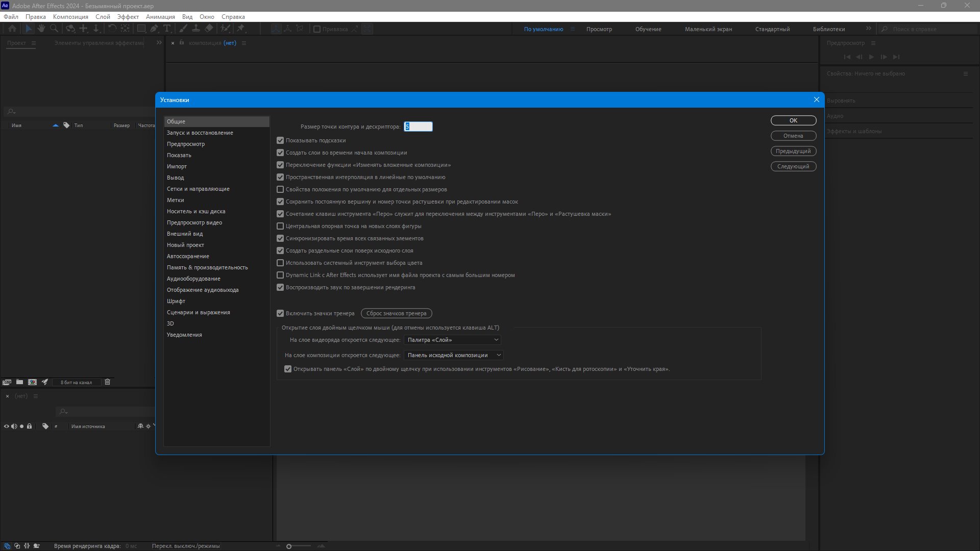Viewport: 980px width, 551px height.
Task: Click the path point size input field
Action: [x=418, y=127]
